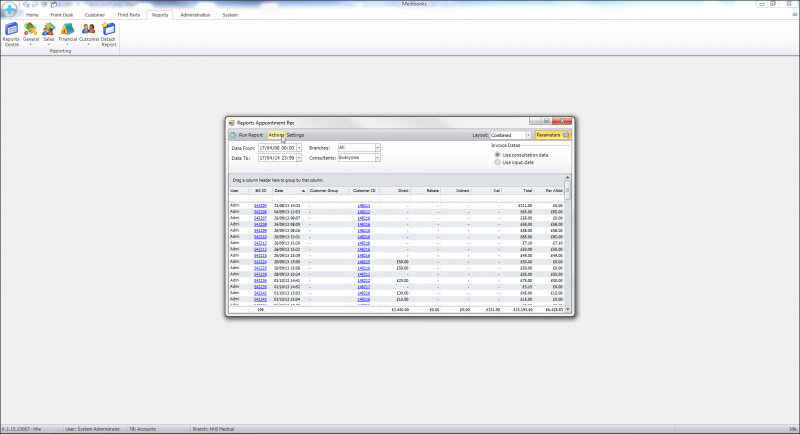Expand the Branches dropdown

coord(378,147)
